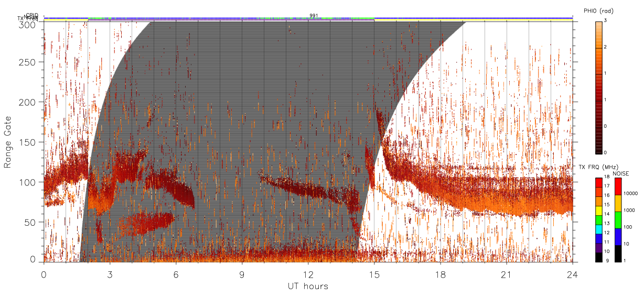The image size is (644, 297).
Task: Click the "12" label on the TX FRQ scale
Action: [x=607, y=233]
